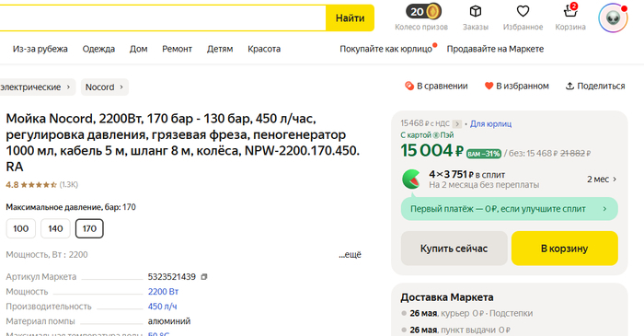644x336 pixels.
Task: Open Продавайте на Маркете link
Action: coord(495,49)
